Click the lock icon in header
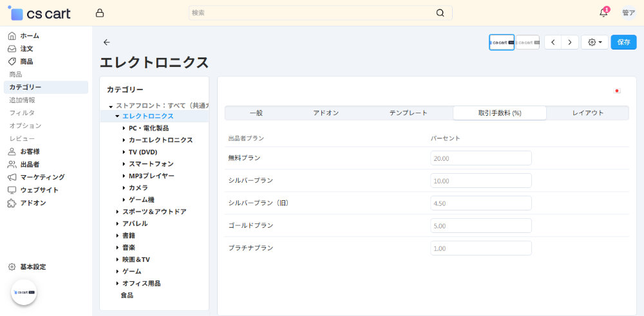This screenshot has width=644, height=316. click(x=99, y=13)
